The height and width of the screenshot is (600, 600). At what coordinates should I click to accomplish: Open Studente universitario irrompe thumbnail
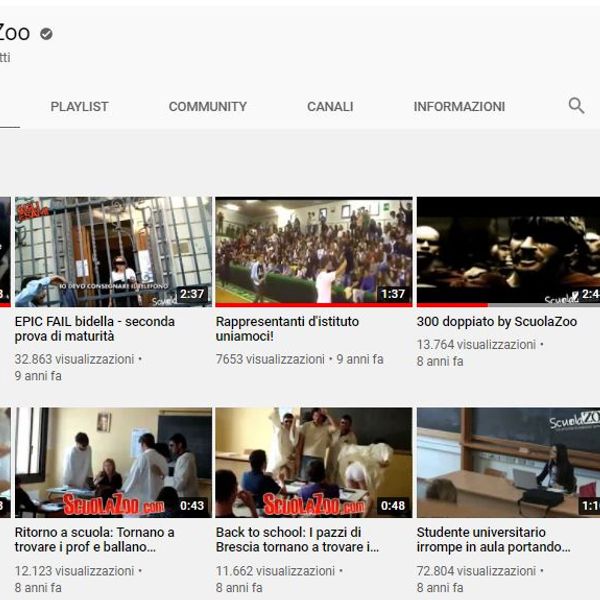click(x=508, y=463)
